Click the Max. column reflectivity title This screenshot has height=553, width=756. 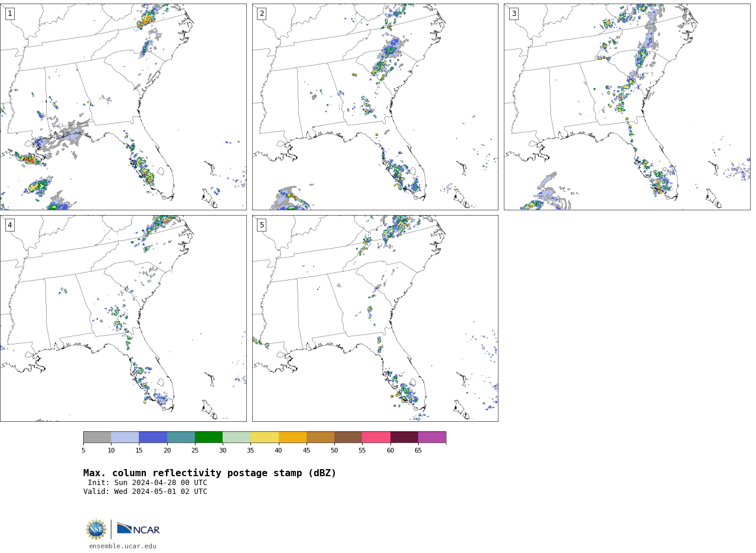[210, 473]
